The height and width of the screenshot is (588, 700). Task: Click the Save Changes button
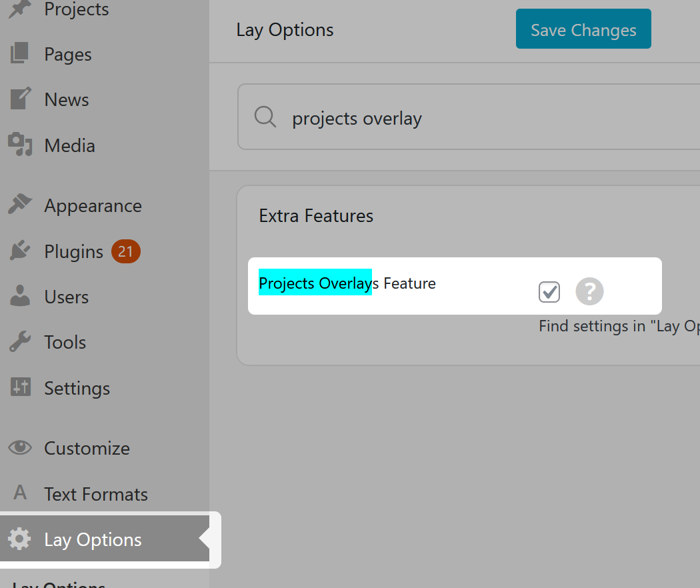tap(583, 29)
